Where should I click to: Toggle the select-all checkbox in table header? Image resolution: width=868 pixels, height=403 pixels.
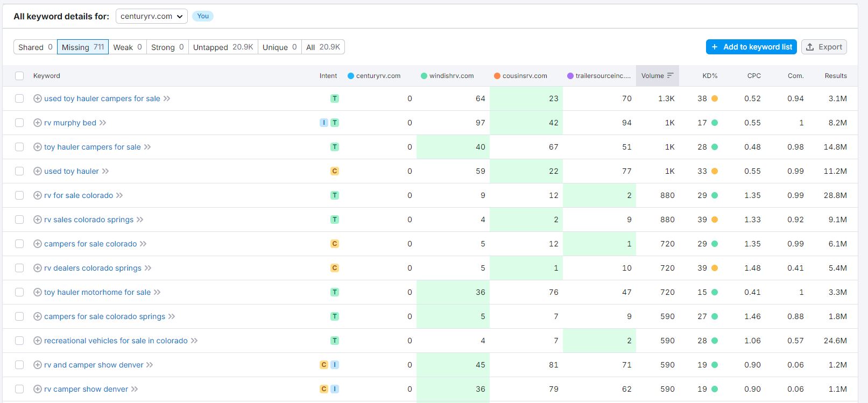19,76
